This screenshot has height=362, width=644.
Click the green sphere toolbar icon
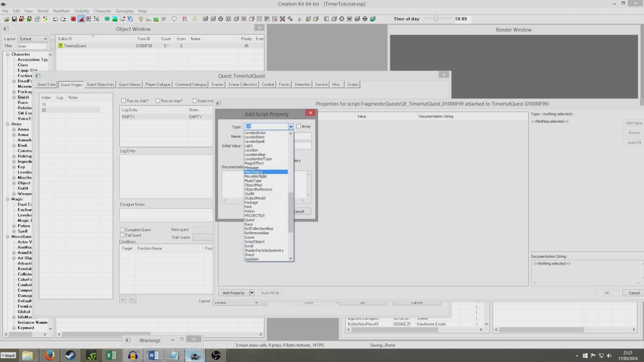tap(107, 19)
